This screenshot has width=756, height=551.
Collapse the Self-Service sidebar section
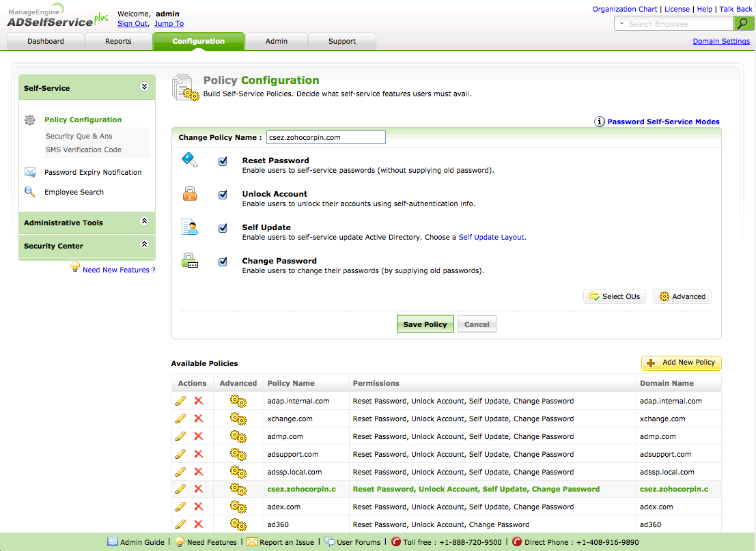[x=144, y=87]
